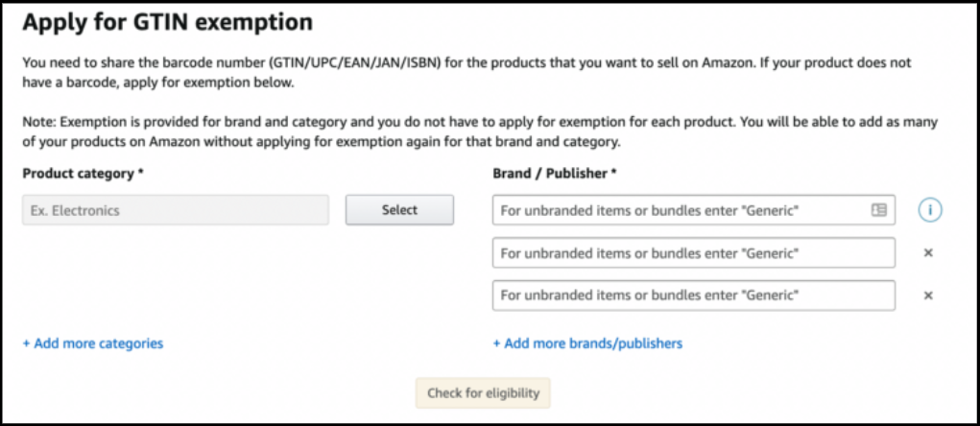Image resolution: width=980 pixels, height=426 pixels.
Task: Click the Product category label
Action: [x=77, y=174]
